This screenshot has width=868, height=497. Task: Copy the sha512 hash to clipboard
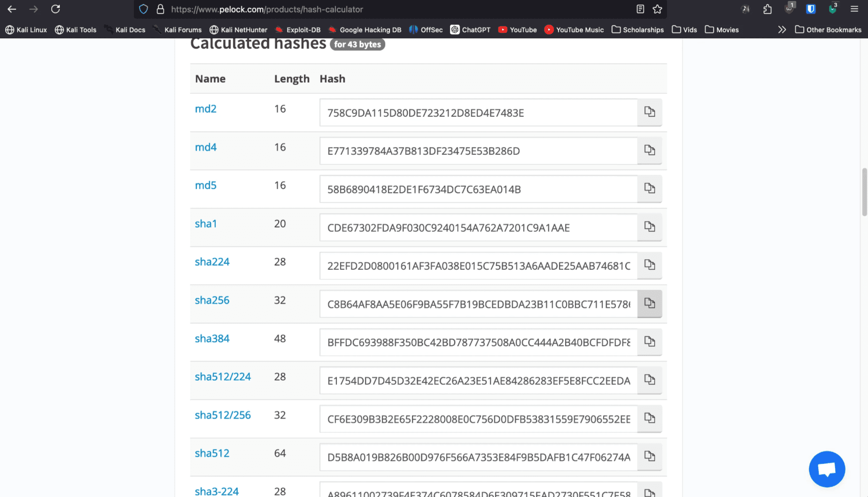coord(650,456)
